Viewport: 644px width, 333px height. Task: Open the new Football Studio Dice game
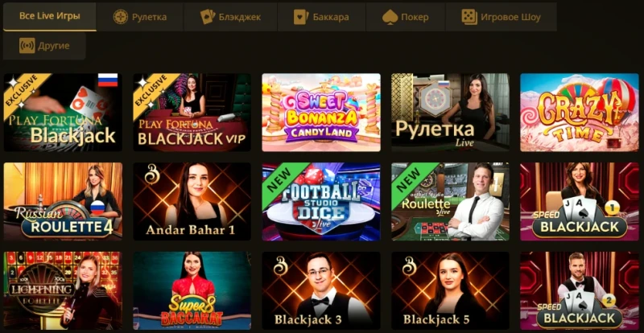(321, 202)
